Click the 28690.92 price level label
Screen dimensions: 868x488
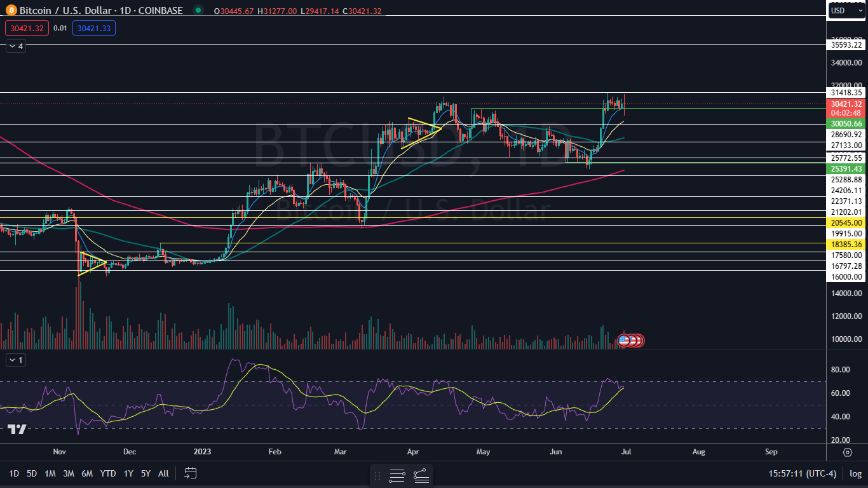click(846, 135)
